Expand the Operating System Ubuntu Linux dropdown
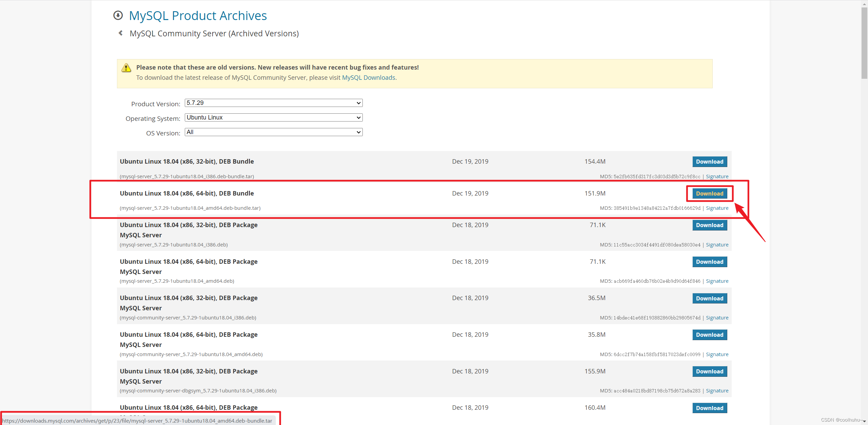 (x=273, y=117)
